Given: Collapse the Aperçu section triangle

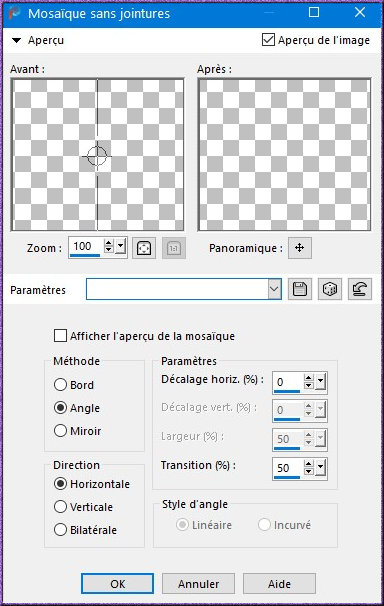Looking at the screenshot, I should pos(16,40).
